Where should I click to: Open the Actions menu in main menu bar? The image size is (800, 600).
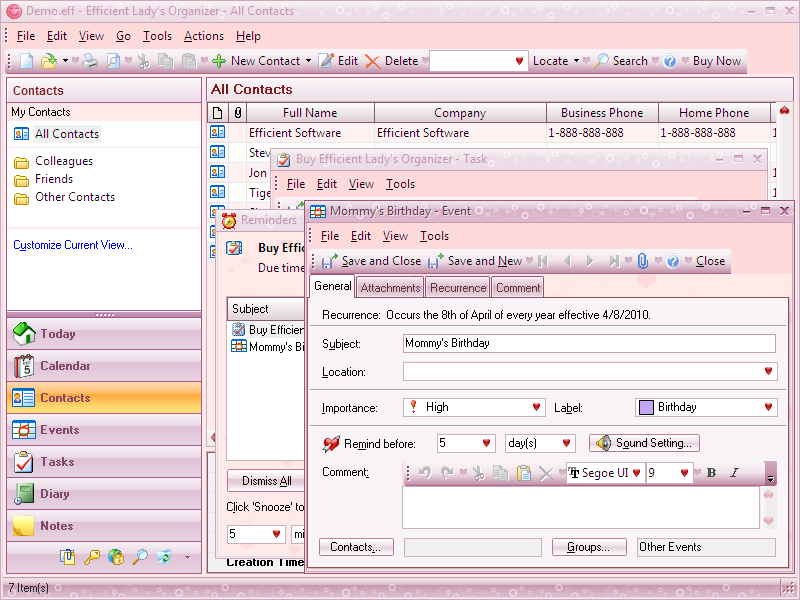click(204, 36)
